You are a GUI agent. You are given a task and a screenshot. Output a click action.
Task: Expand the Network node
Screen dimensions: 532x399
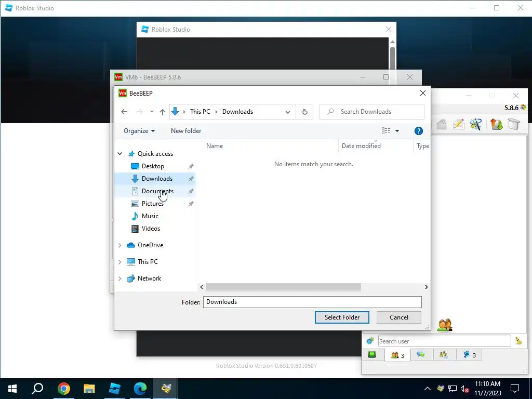click(120, 278)
